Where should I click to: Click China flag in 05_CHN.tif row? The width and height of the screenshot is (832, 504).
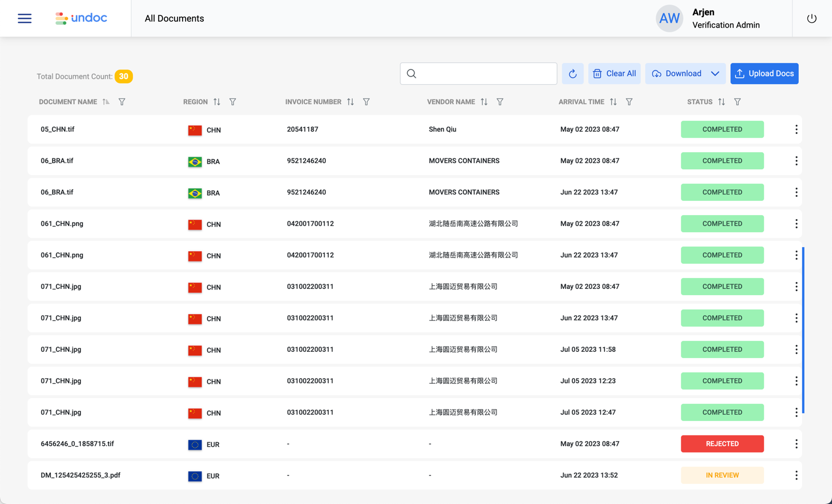(x=195, y=130)
